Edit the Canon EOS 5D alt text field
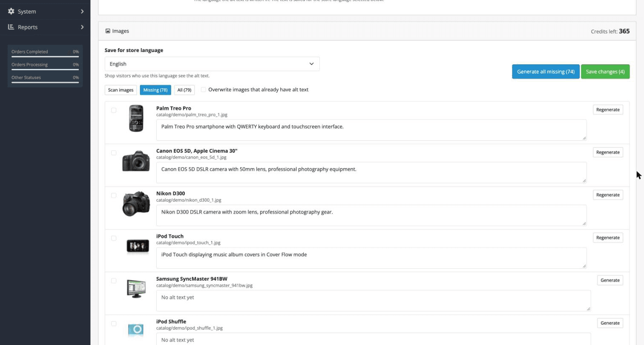The image size is (644, 345). [371, 172]
